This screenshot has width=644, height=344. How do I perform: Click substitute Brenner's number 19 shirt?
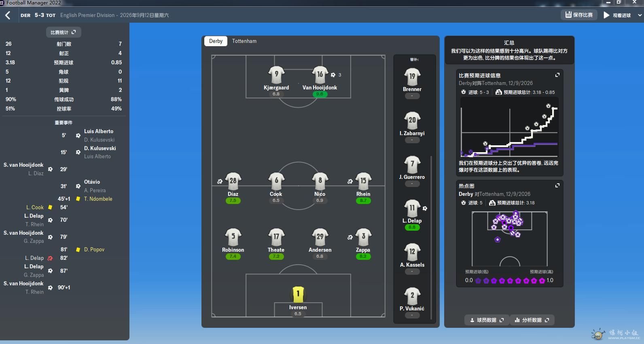[412, 77]
